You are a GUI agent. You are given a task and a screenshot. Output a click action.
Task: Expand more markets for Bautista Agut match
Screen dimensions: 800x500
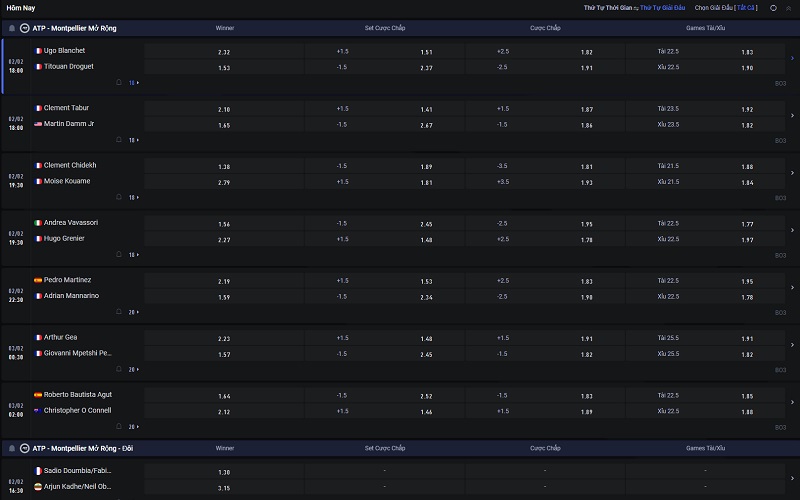click(x=134, y=427)
